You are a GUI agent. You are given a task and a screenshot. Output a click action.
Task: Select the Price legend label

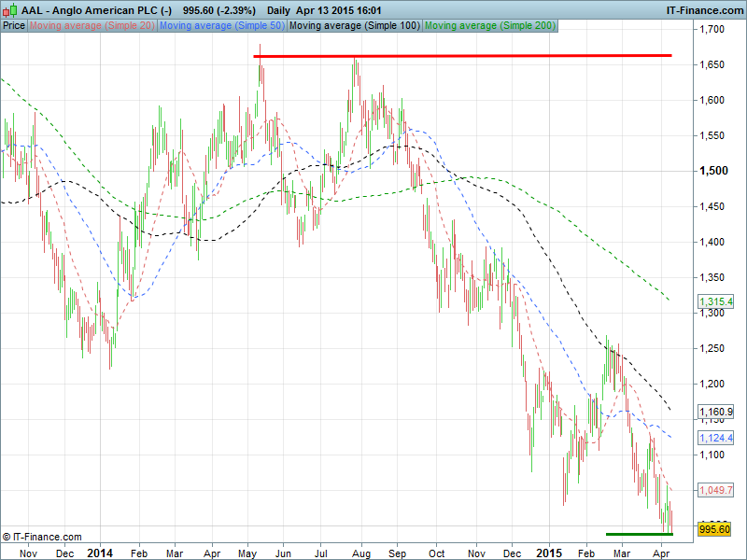tap(14, 26)
